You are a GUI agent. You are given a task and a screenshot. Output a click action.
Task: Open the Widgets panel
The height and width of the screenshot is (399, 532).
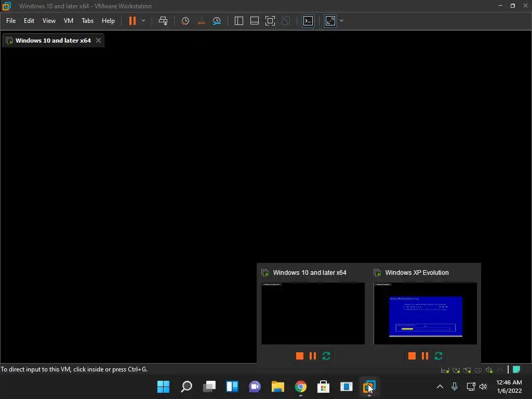pyautogui.click(x=232, y=387)
